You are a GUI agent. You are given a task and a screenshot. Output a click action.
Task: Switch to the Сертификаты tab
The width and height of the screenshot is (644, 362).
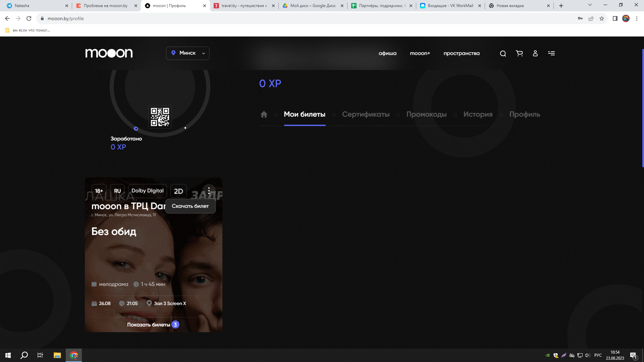pyautogui.click(x=366, y=115)
